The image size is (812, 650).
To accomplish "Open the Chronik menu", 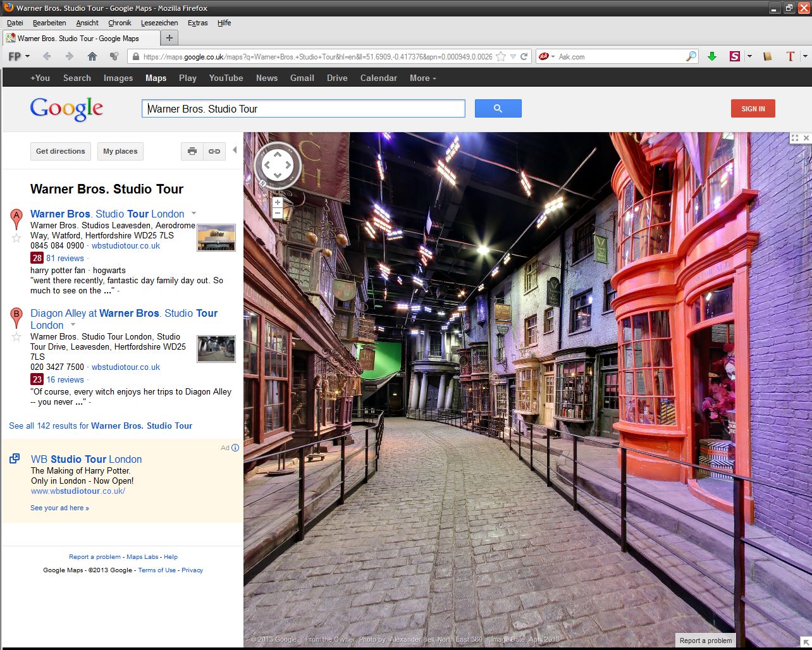I will (120, 23).
